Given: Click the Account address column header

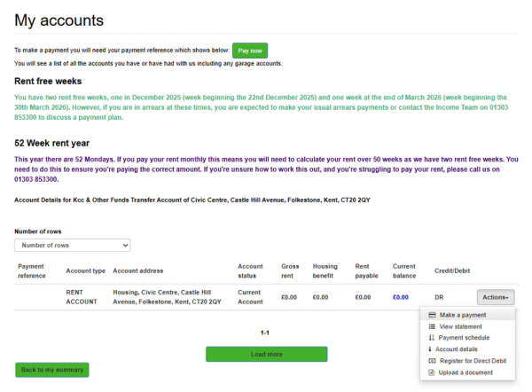Looking at the screenshot, I should pos(138,270).
